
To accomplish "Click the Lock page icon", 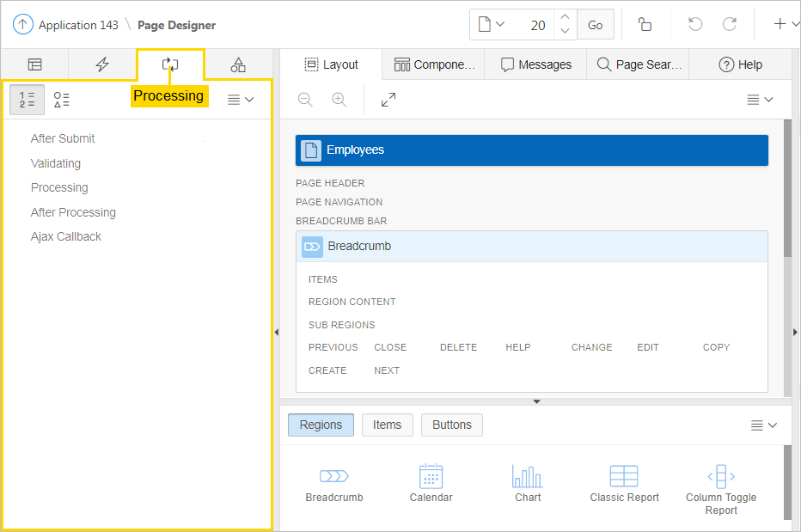I will click(645, 25).
